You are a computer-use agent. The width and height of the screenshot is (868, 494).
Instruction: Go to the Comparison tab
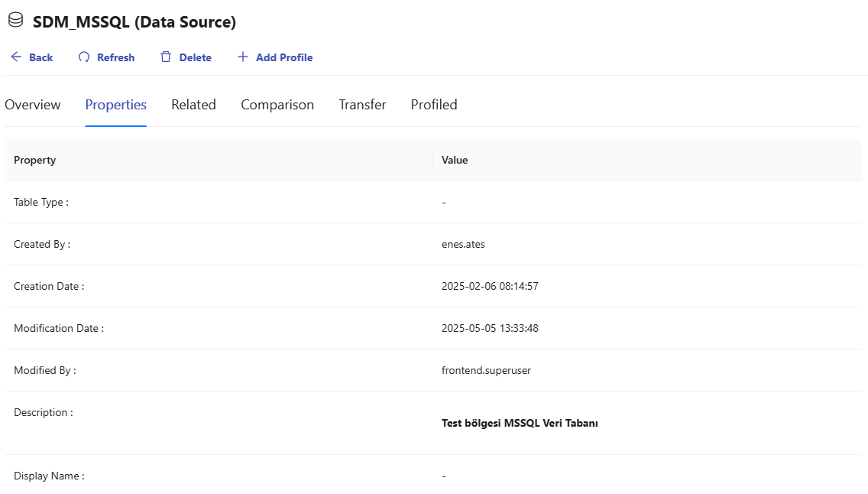point(277,105)
